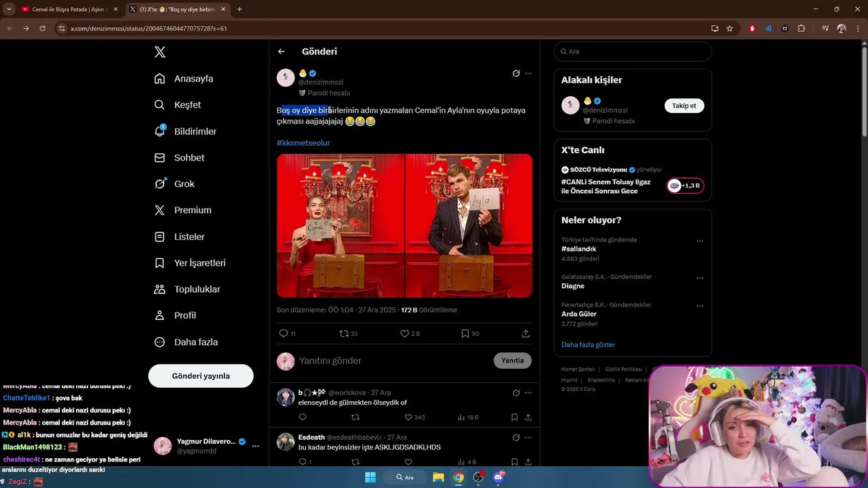Open the Hizmet Şartları footer link
This screenshot has height=488, width=868.
click(578, 369)
